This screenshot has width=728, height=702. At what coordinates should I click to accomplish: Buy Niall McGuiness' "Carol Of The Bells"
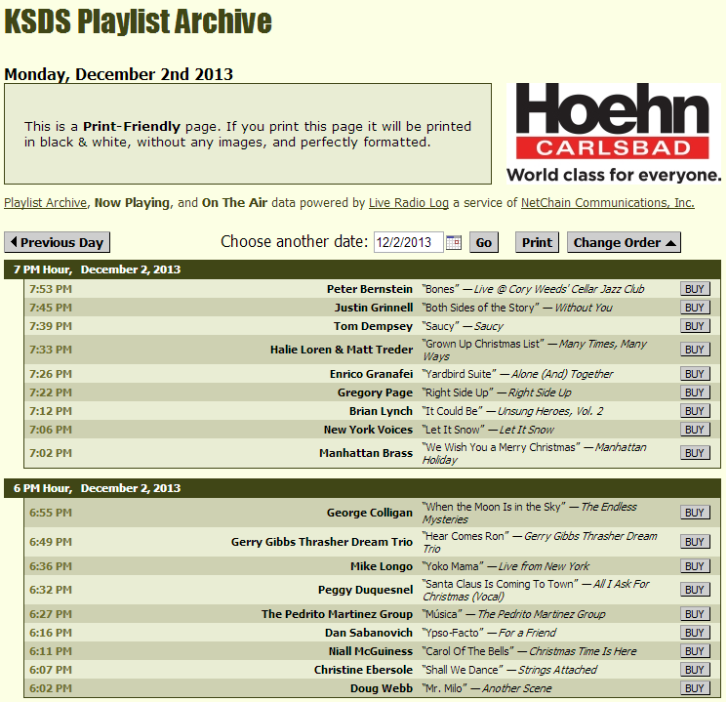[695, 651]
